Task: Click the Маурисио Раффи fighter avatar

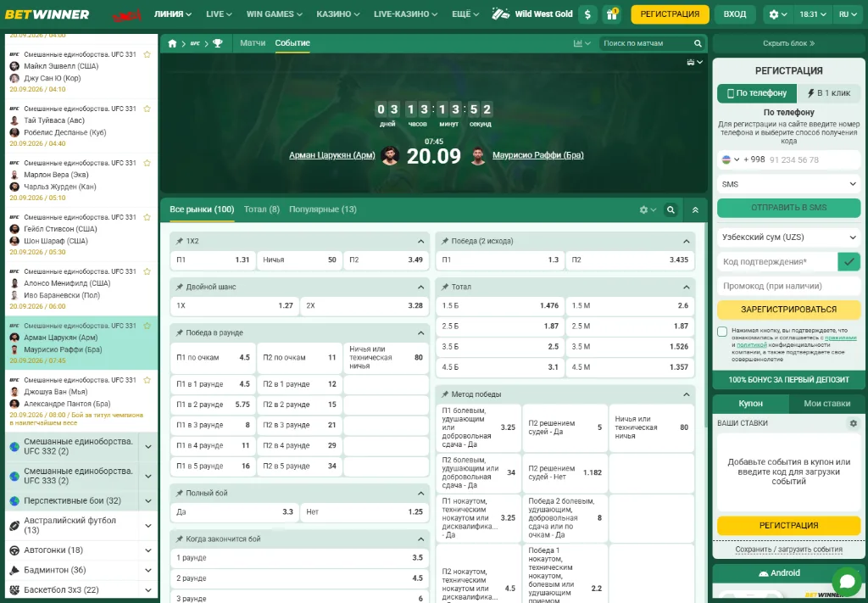Action: point(478,155)
